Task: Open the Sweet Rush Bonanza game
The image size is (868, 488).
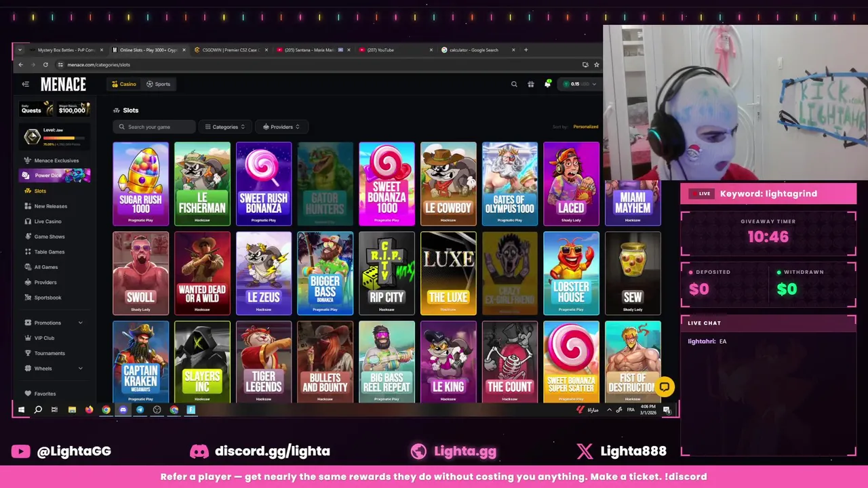Action: tap(264, 184)
